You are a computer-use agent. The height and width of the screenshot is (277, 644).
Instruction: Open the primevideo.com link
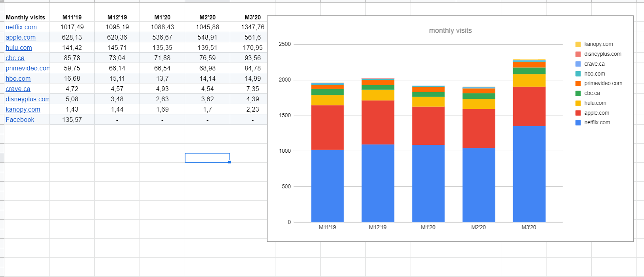pyautogui.click(x=27, y=68)
